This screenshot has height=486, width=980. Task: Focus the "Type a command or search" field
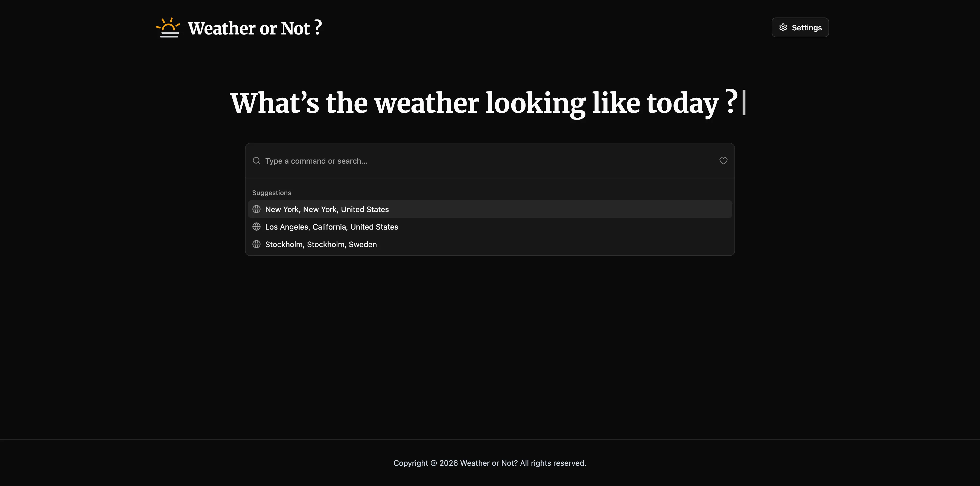[x=487, y=161]
